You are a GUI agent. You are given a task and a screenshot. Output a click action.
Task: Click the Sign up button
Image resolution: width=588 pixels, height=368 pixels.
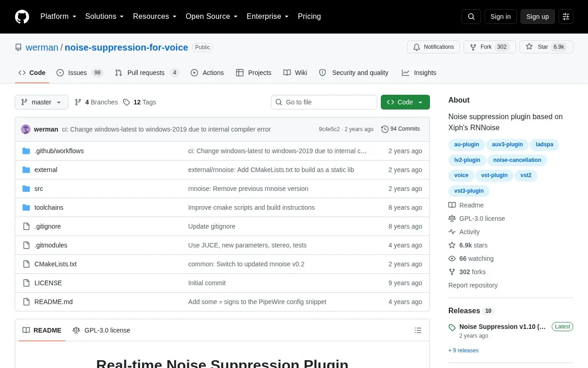[x=537, y=17]
